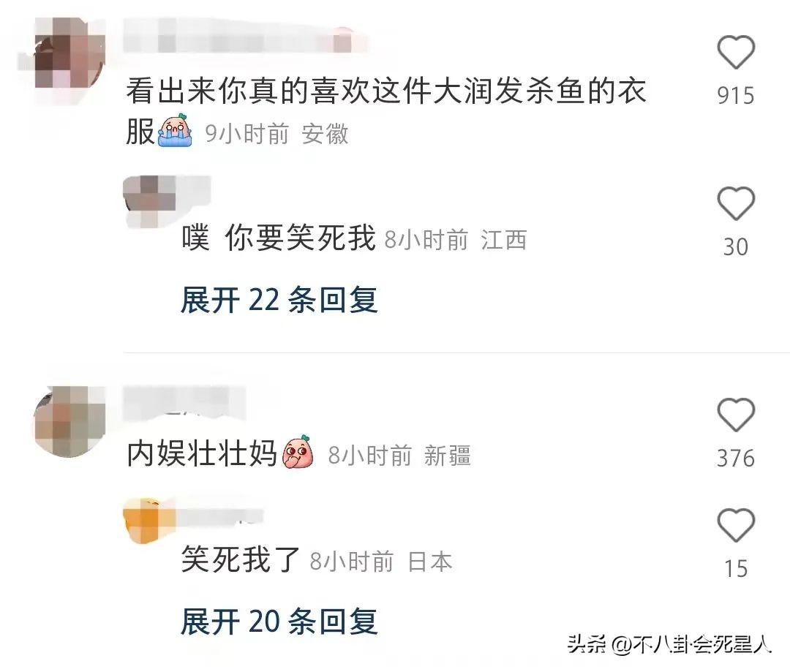Like the 915-likes comment with heart icon

pyautogui.click(x=736, y=52)
